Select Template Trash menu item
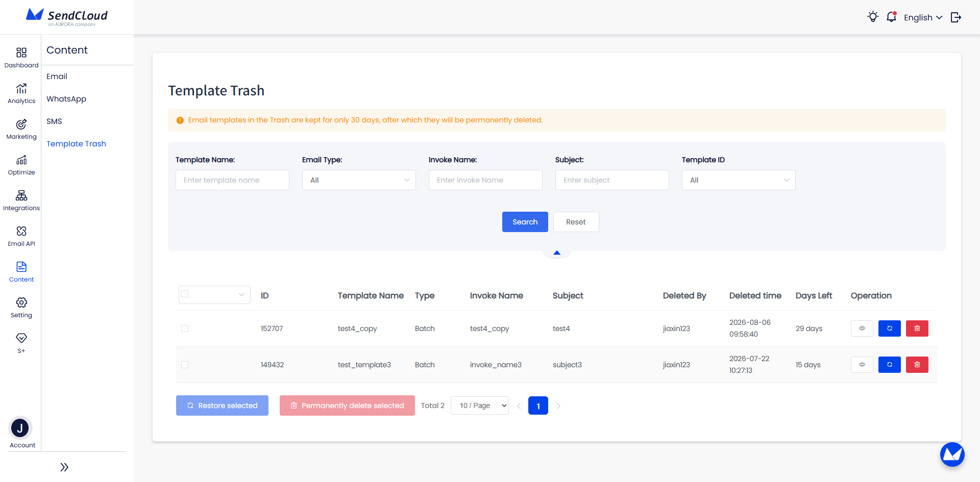The image size is (980, 482). click(76, 144)
